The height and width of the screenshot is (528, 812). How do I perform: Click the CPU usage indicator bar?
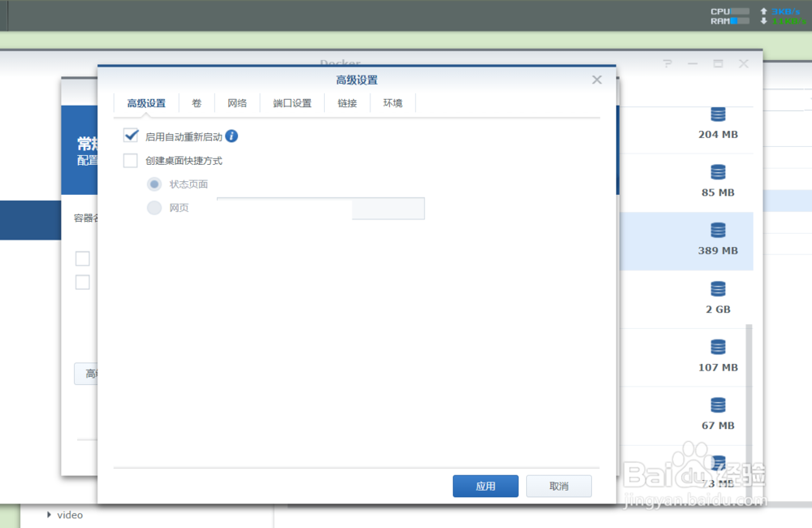point(740,11)
